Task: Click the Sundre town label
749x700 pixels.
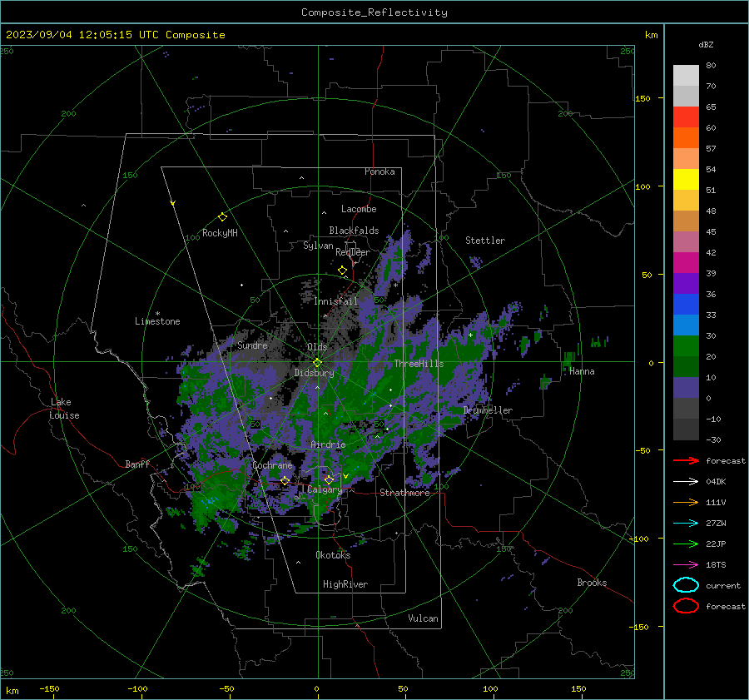Action: coord(252,345)
